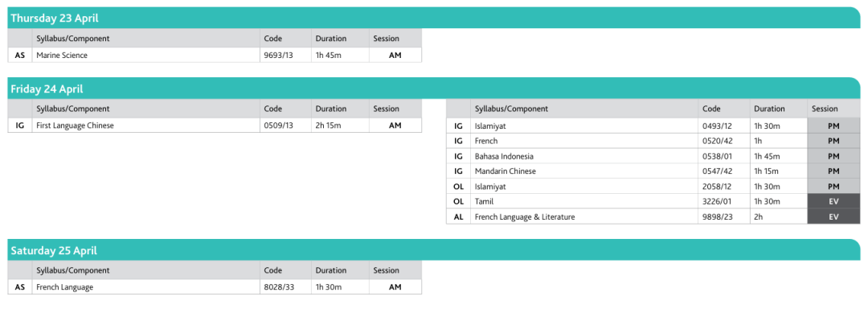Select 'Bahasa Indonesia' cell
Viewport: 868px width, 313px height.
[x=584, y=156]
